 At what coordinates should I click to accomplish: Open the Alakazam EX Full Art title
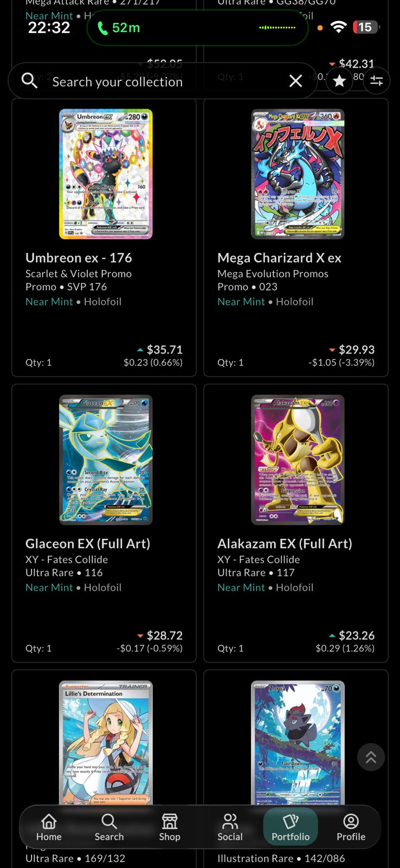click(x=285, y=544)
